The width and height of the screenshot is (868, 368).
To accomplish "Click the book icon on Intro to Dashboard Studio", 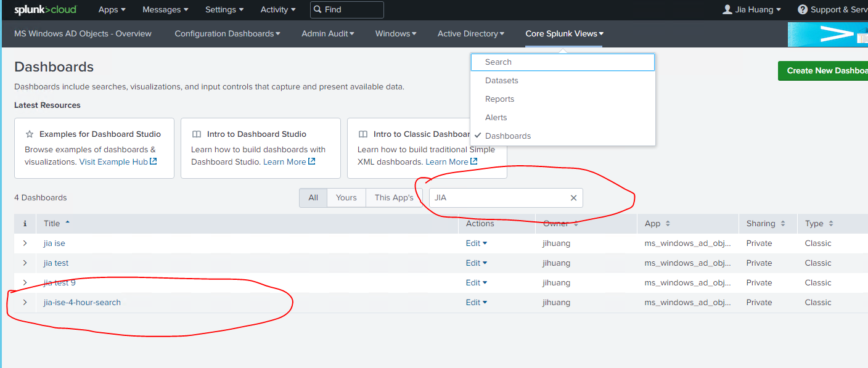I will (x=196, y=134).
